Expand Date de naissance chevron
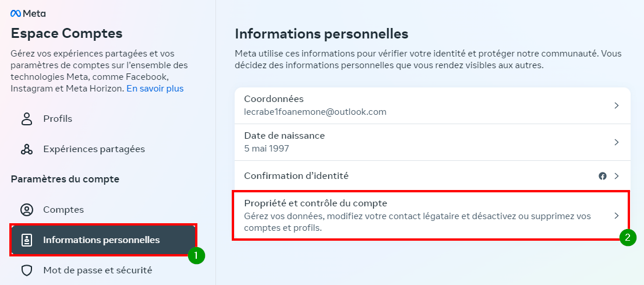The image size is (644, 285). (617, 142)
